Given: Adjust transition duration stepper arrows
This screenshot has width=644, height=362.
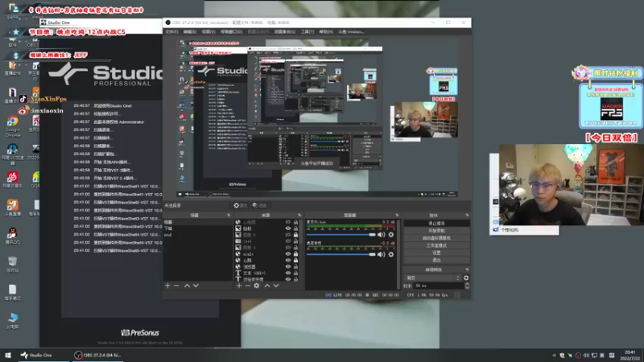Looking at the screenshot, I should (467, 286).
